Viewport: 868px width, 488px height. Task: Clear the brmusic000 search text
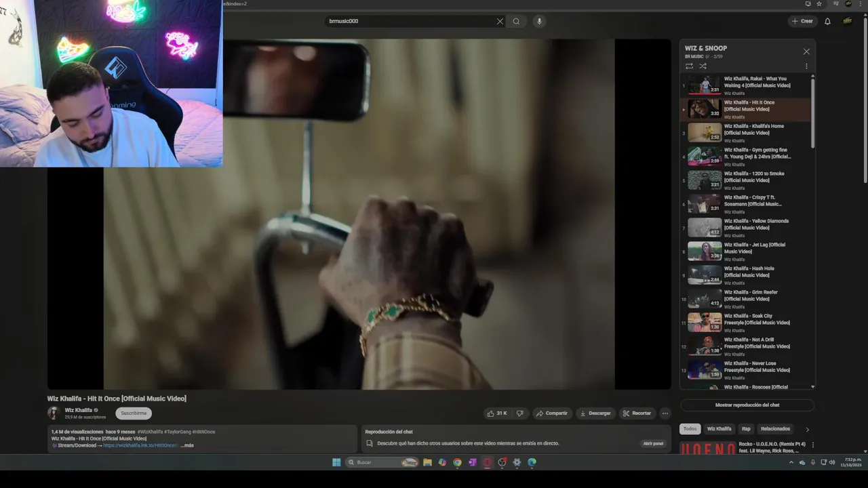pyautogui.click(x=500, y=21)
